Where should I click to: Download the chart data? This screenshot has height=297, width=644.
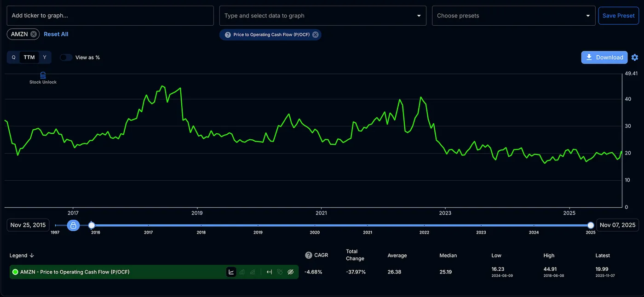point(604,57)
